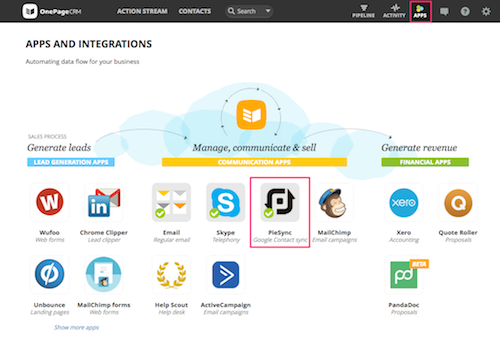Open the Unbounce landing pages app
This screenshot has height=360, width=500.
[x=50, y=274]
